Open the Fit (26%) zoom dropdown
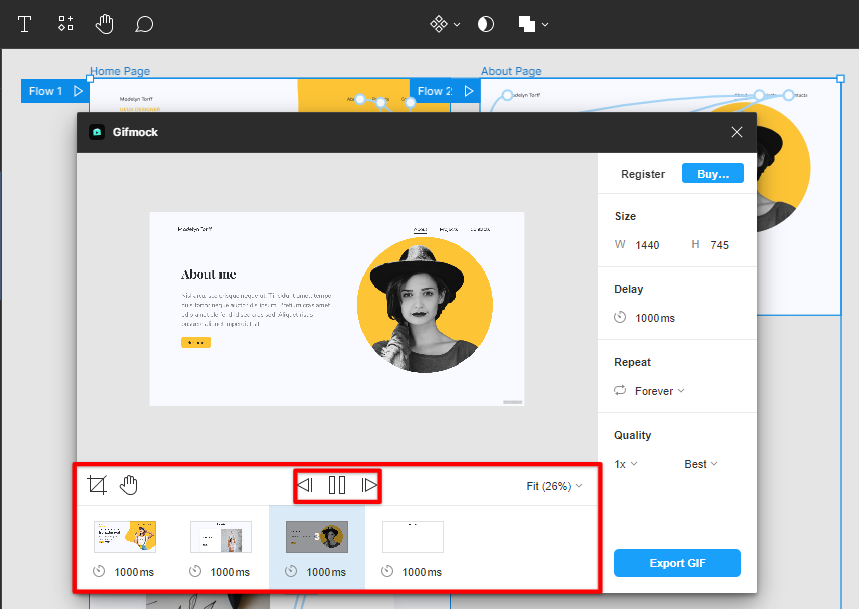This screenshot has height=609, width=859. (x=554, y=486)
